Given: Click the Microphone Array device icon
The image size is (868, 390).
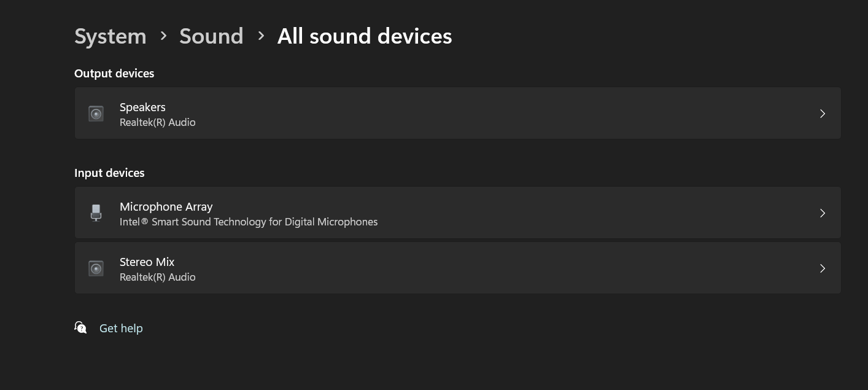Looking at the screenshot, I should [96, 213].
